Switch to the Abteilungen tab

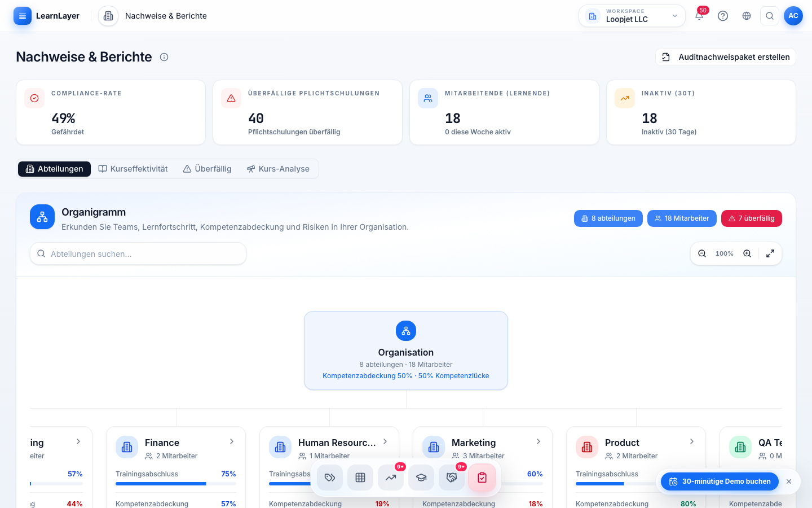pos(55,169)
